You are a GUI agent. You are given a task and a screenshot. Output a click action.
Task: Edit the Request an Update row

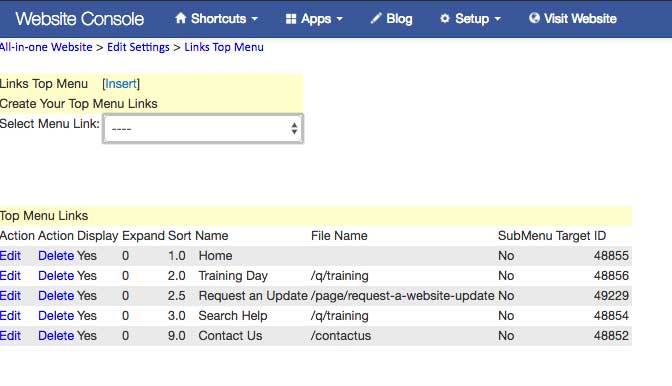point(10,296)
